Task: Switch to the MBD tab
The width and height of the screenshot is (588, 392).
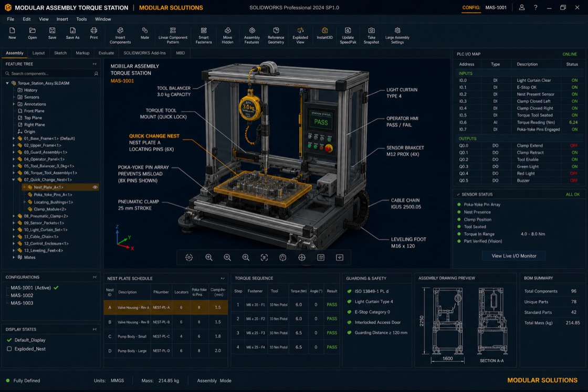Action: [x=181, y=53]
